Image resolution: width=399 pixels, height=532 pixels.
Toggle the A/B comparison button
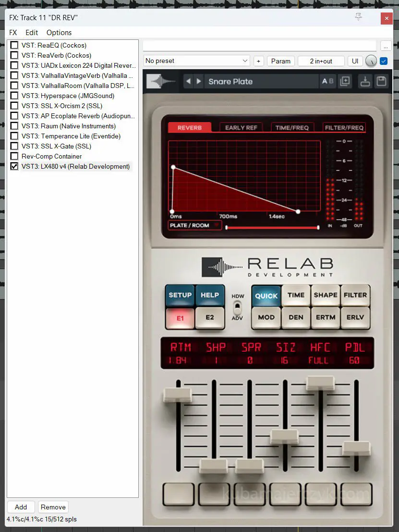pyautogui.click(x=327, y=81)
